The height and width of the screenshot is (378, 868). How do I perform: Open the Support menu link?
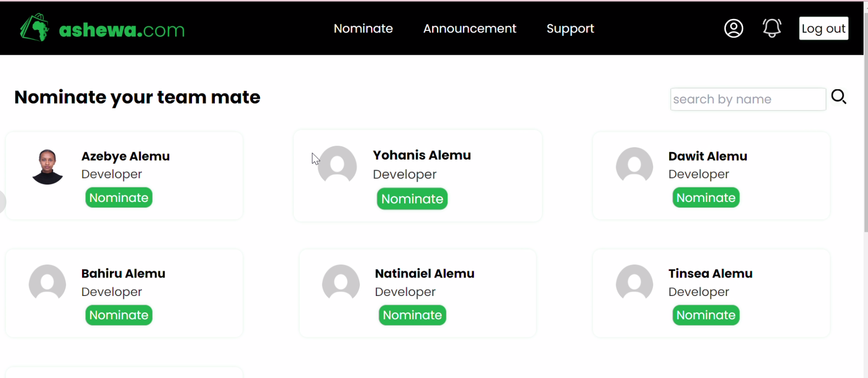[570, 28]
